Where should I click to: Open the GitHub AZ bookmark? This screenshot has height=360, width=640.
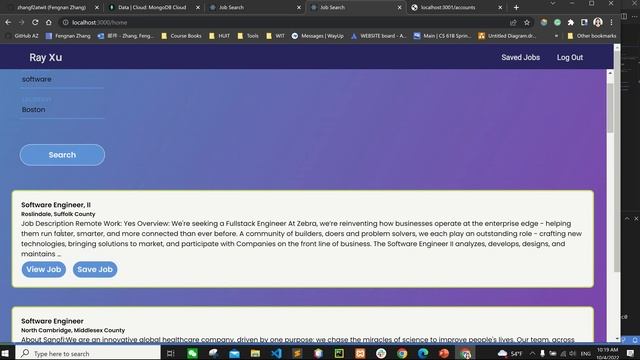22,36
